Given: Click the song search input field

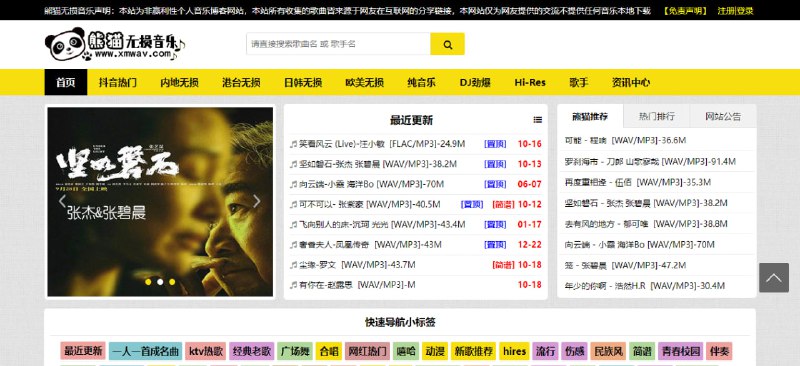Looking at the screenshot, I should (338, 44).
